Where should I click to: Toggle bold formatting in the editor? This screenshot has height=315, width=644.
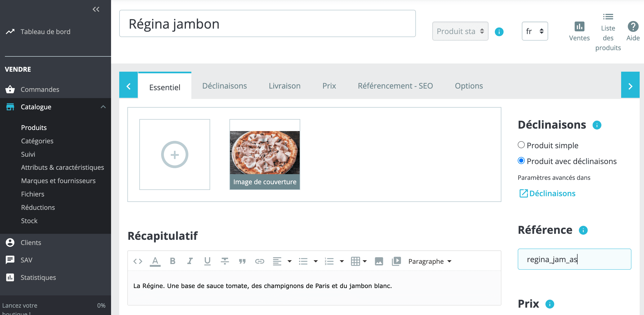[172, 261]
